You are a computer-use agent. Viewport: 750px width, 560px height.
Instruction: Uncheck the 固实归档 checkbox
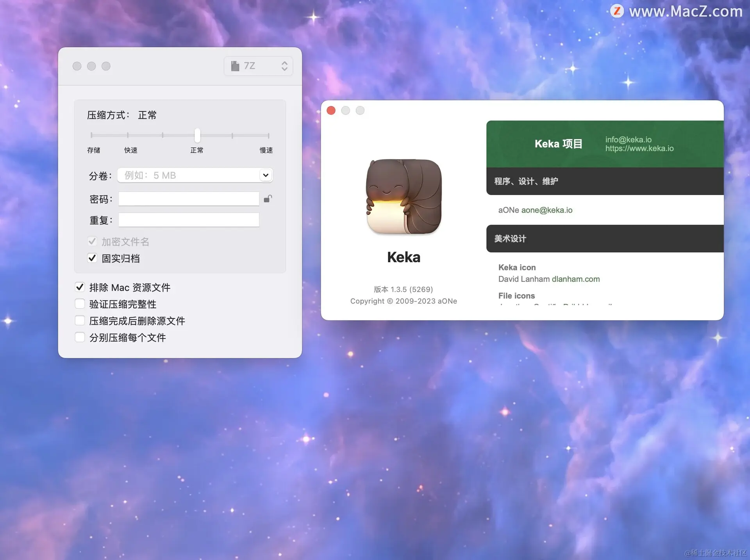[92, 258]
